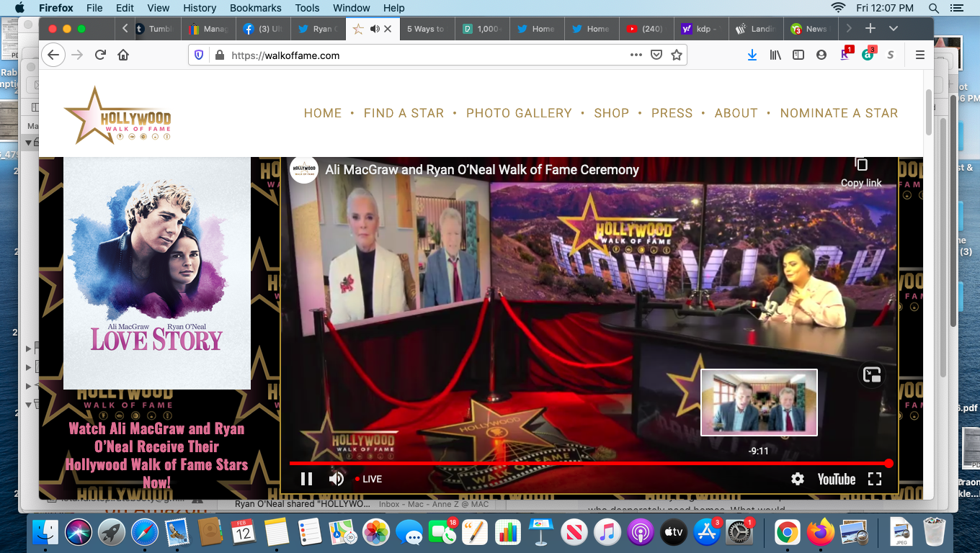Switch to the News tab
The height and width of the screenshot is (553, 980).
pyautogui.click(x=809, y=29)
